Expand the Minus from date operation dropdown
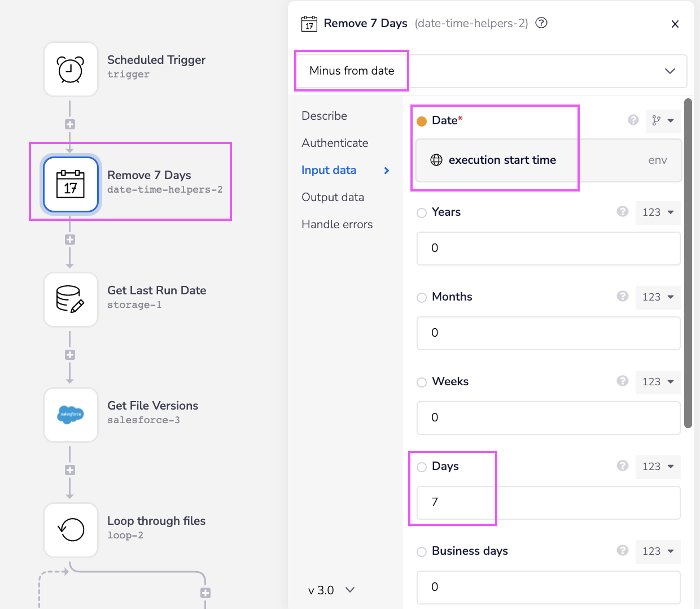The image size is (700, 609). point(670,71)
